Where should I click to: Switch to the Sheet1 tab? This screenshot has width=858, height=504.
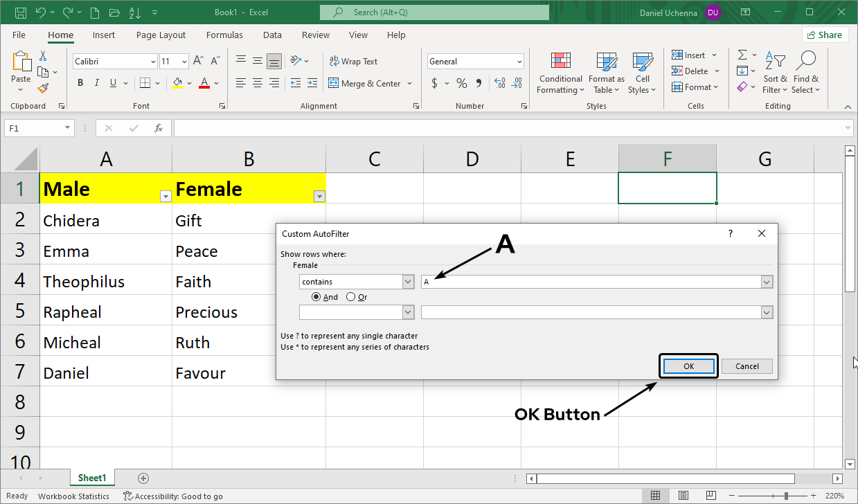[92, 478]
